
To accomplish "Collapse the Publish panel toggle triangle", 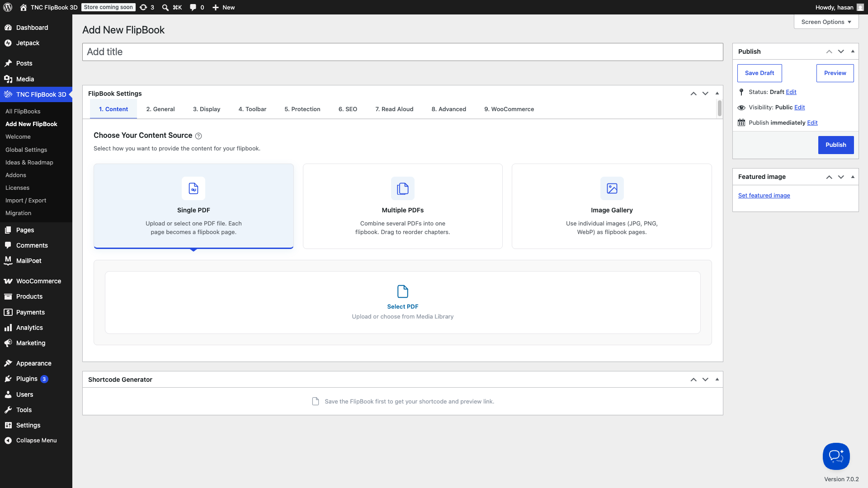I will (x=853, y=52).
